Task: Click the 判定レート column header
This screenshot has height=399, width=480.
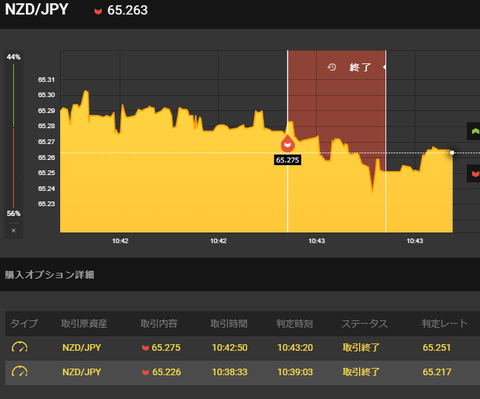Action: (445, 323)
